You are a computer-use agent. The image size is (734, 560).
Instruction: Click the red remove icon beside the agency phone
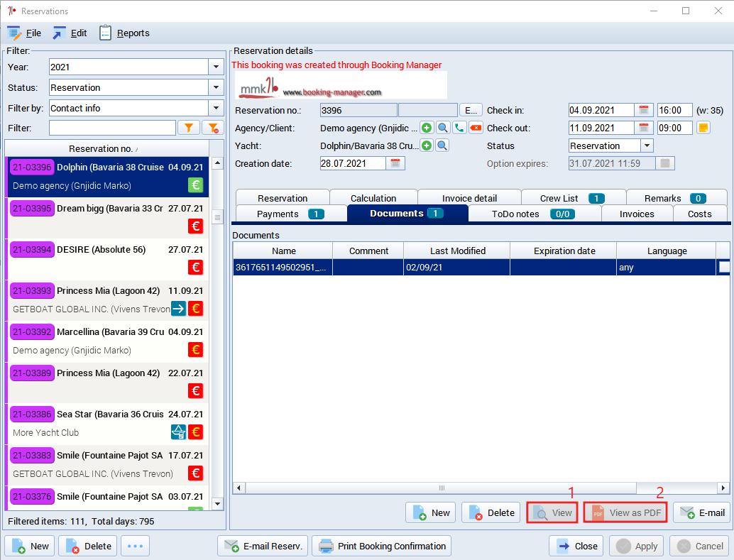tap(476, 128)
